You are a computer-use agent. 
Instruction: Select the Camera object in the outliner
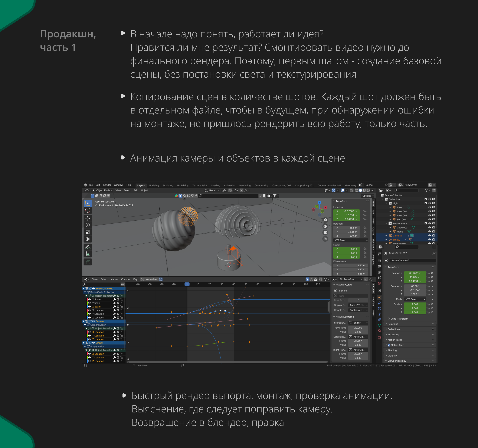point(397,235)
